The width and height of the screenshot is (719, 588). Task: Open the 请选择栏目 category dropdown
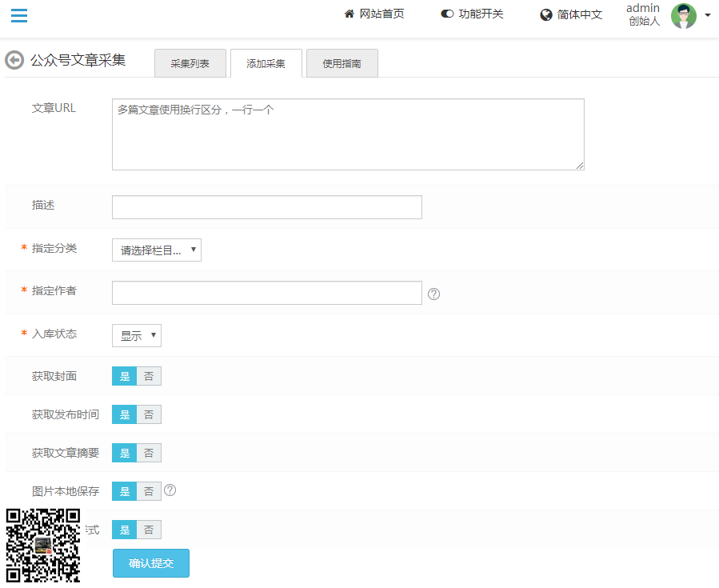click(x=156, y=250)
